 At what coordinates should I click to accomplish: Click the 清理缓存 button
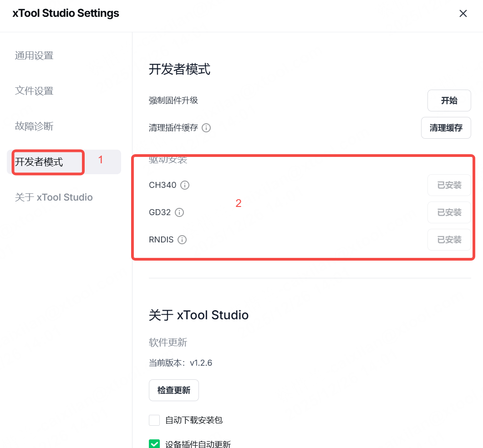click(x=446, y=128)
